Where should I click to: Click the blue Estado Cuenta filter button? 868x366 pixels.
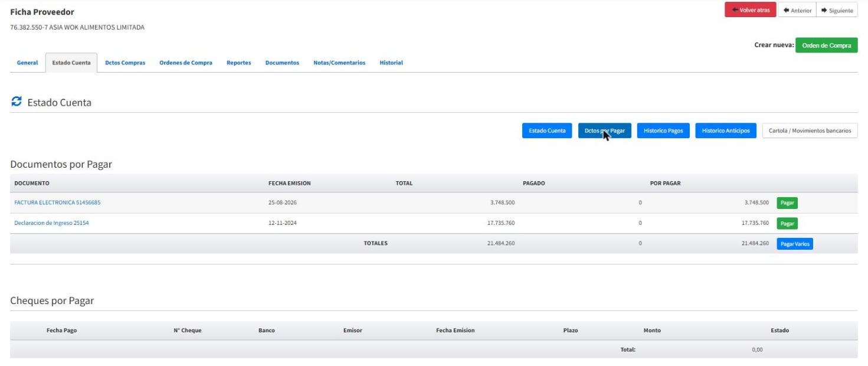click(x=547, y=130)
